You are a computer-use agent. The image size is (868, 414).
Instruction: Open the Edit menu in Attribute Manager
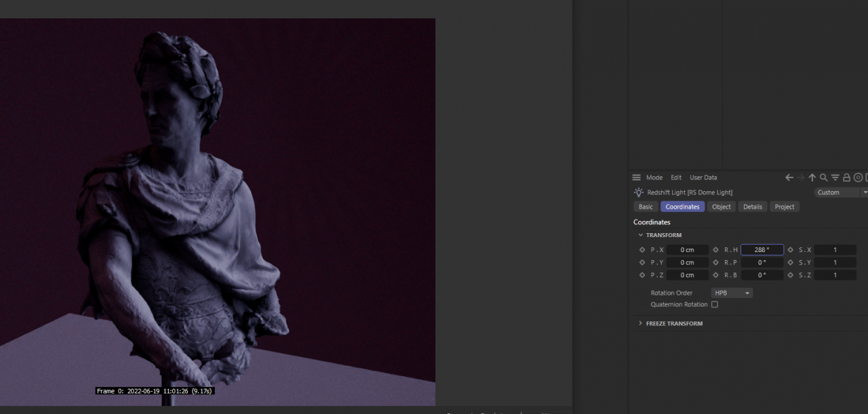pos(676,178)
